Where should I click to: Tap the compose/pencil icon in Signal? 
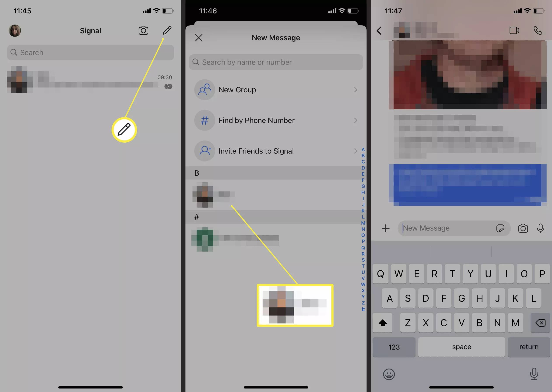point(168,30)
